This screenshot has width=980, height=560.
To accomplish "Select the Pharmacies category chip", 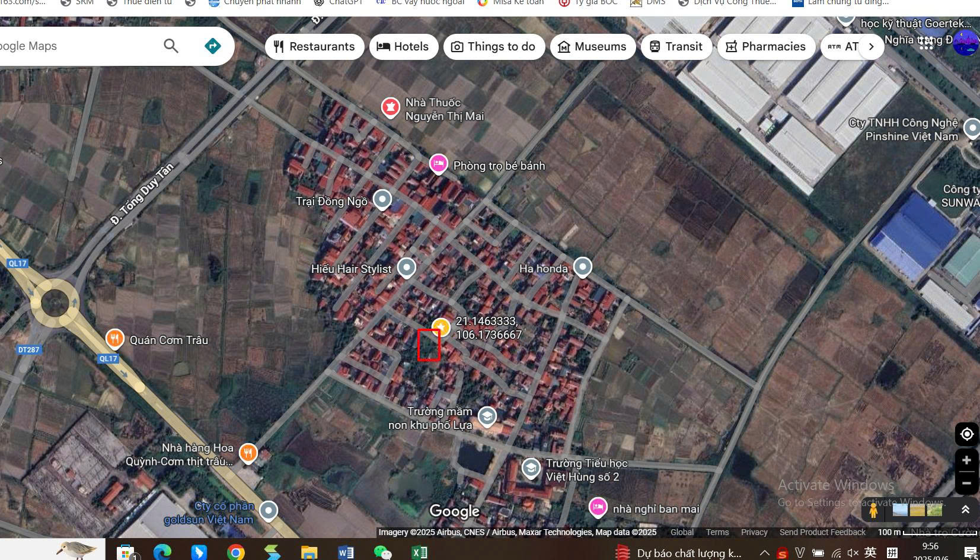I will coord(765,47).
